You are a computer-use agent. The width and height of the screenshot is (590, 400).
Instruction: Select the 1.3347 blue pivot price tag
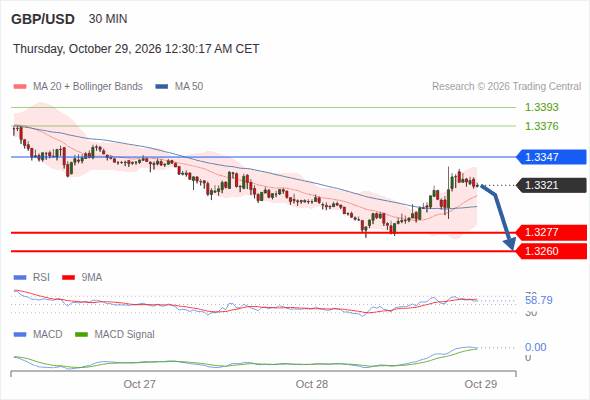552,157
